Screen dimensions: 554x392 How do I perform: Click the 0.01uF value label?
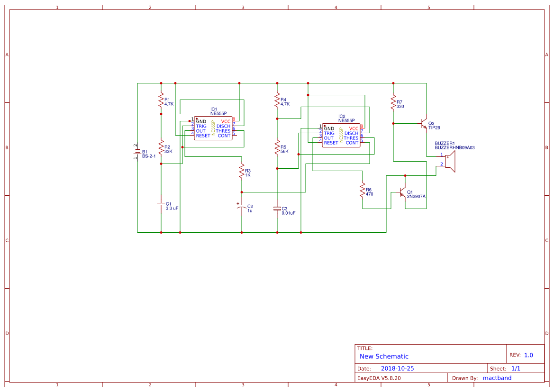(x=288, y=213)
